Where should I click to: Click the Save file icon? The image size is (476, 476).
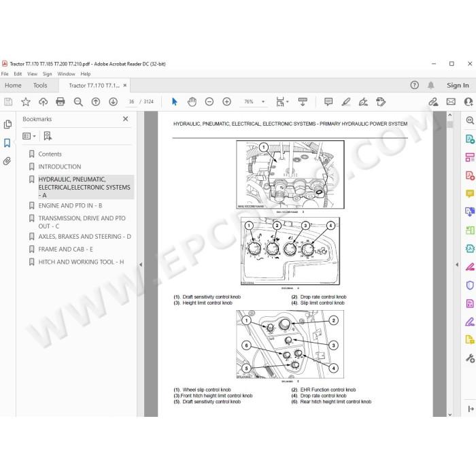point(8,102)
